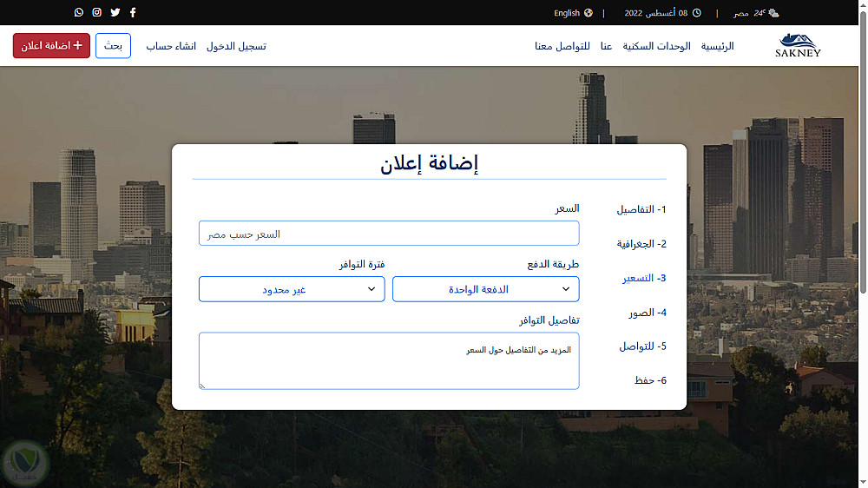This screenshot has width=868, height=488.
Task: Click the date text 08 أغسطس 2022
Action: 656,13
